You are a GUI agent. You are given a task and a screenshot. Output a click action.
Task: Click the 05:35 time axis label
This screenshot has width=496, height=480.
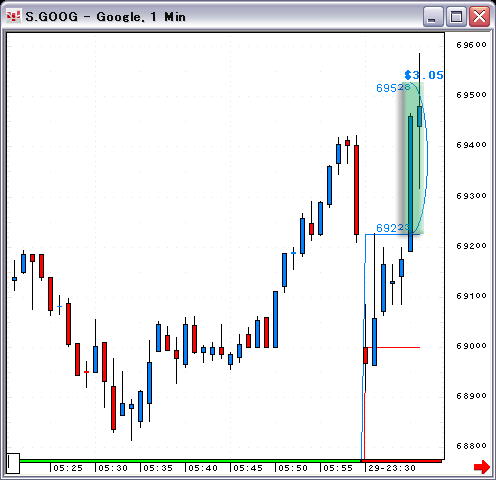coord(158,468)
